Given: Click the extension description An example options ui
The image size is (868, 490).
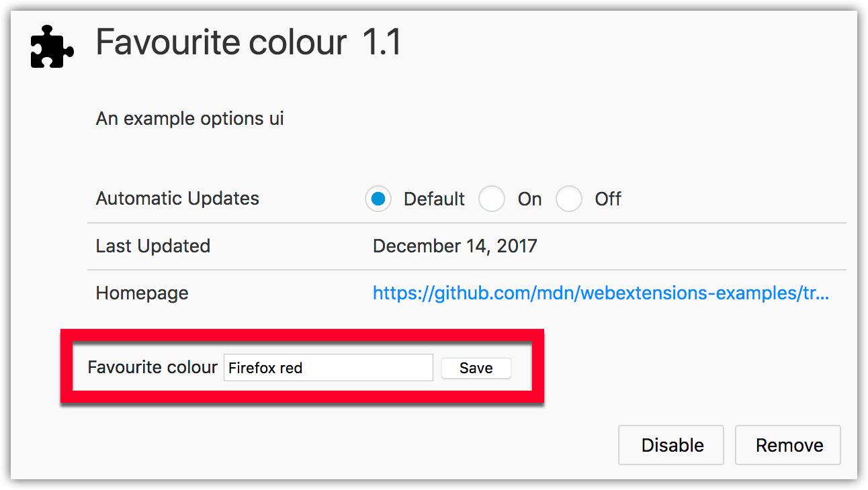Looking at the screenshot, I should pyautogui.click(x=189, y=118).
